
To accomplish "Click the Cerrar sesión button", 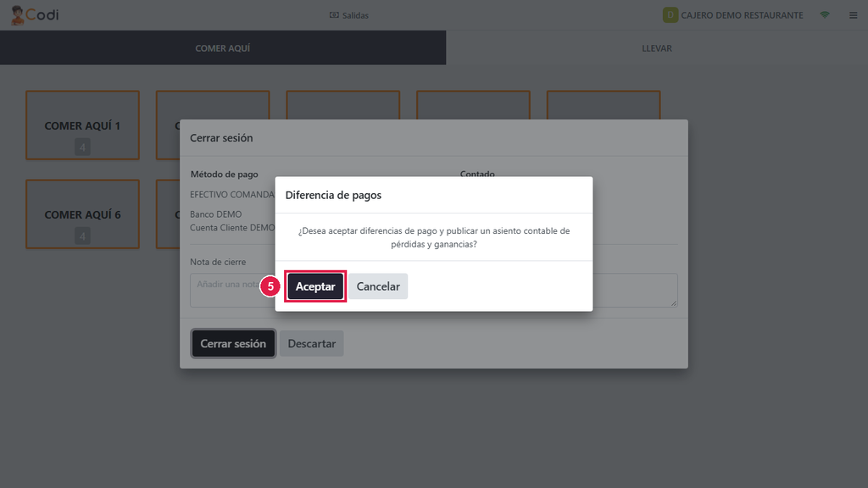I will click(233, 344).
